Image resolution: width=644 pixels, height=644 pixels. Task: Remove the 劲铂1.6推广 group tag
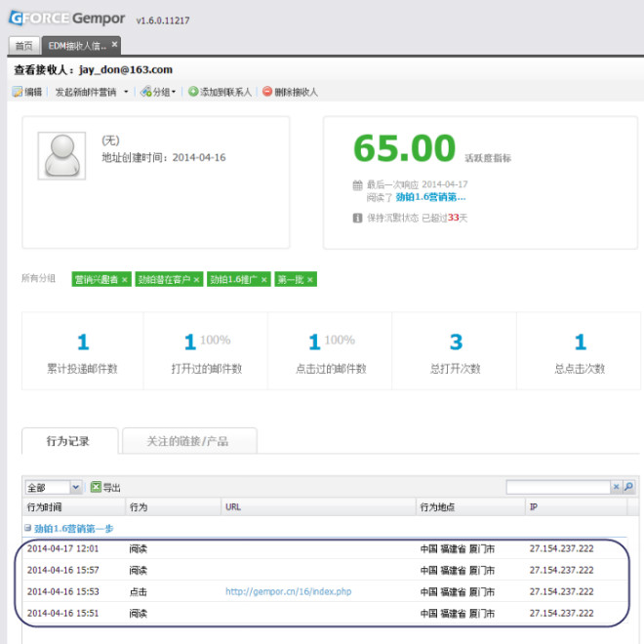pos(264,280)
